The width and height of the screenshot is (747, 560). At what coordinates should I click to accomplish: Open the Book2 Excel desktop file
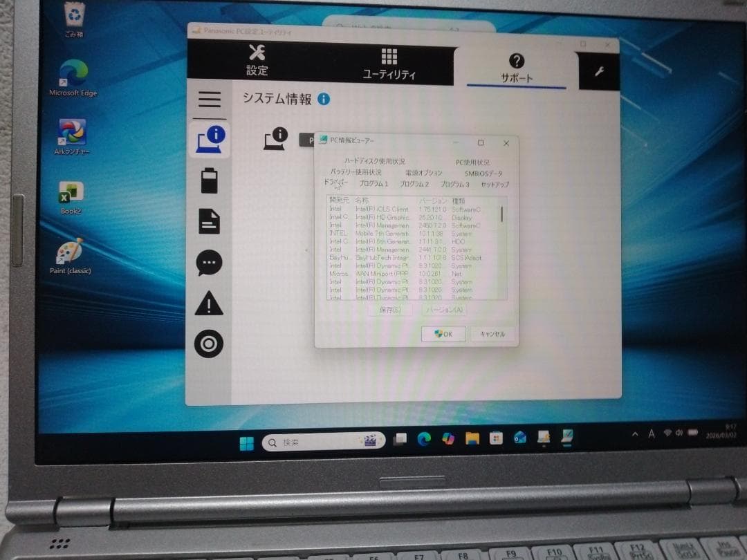click(71, 197)
